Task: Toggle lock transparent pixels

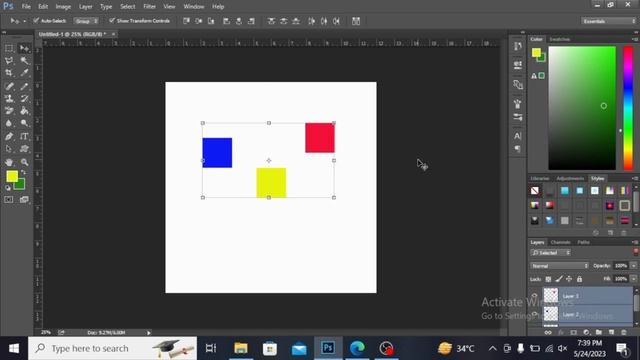Action: 548,279
